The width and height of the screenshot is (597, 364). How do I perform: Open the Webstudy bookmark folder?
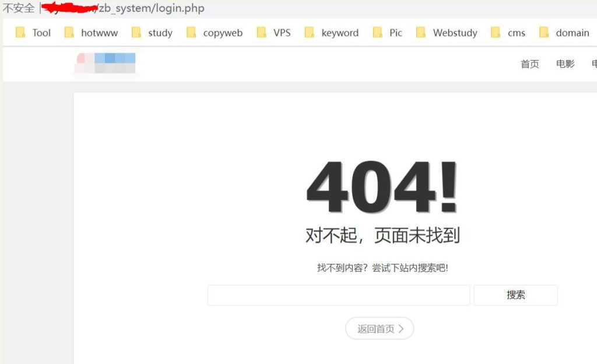(x=447, y=33)
